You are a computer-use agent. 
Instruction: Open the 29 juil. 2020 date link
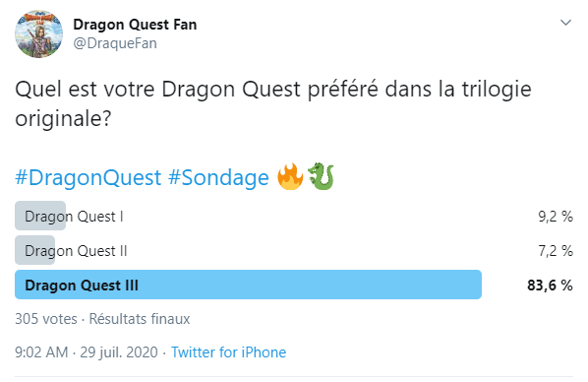point(119,352)
